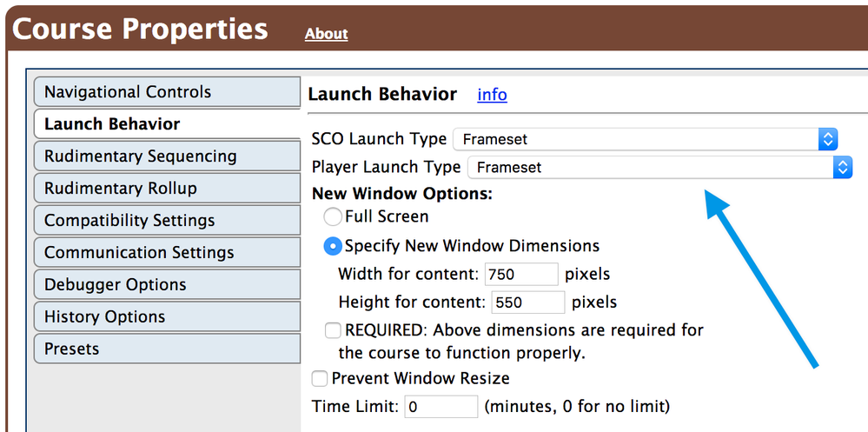Focus the Time Limit input field

click(x=441, y=407)
